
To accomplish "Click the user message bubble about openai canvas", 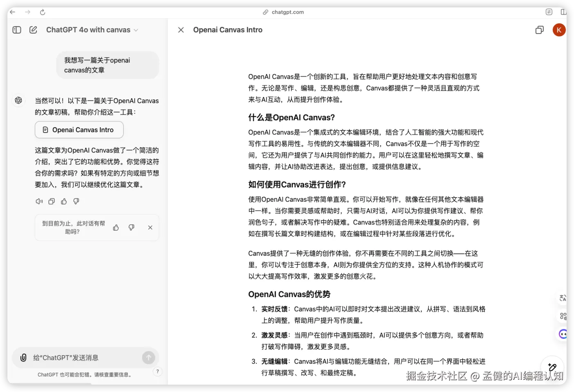I will point(108,65).
